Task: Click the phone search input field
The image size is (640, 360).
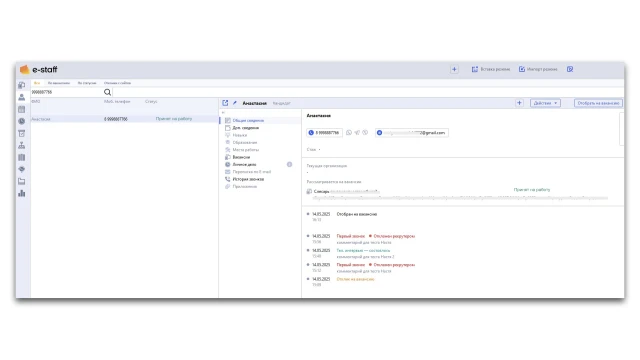Action: pyautogui.click(x=67, y=92)
